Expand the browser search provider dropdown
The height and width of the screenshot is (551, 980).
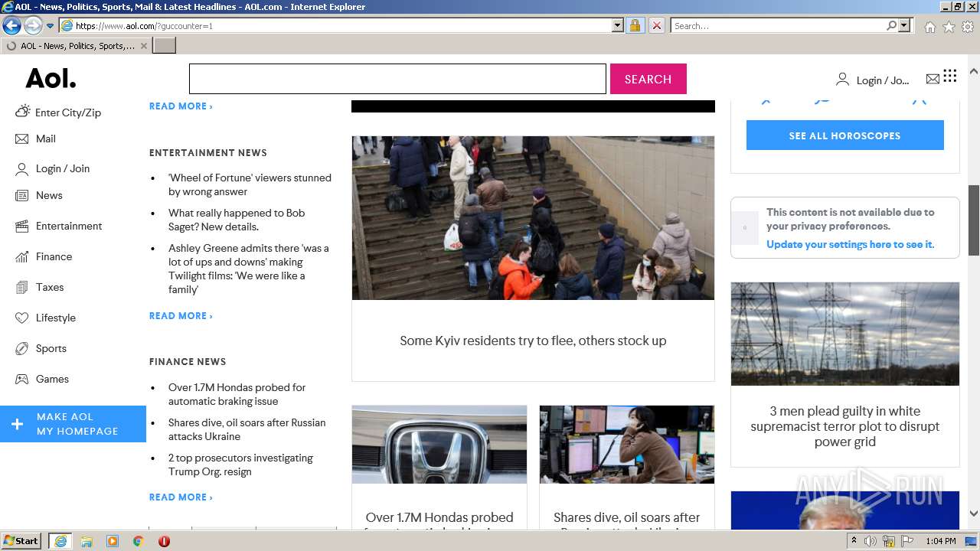point(904,25)
